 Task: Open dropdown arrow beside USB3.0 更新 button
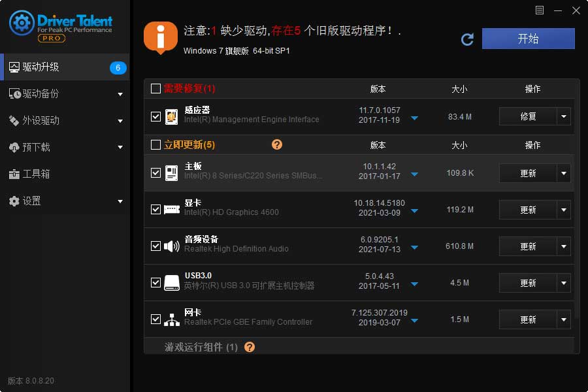coord(564,283)
